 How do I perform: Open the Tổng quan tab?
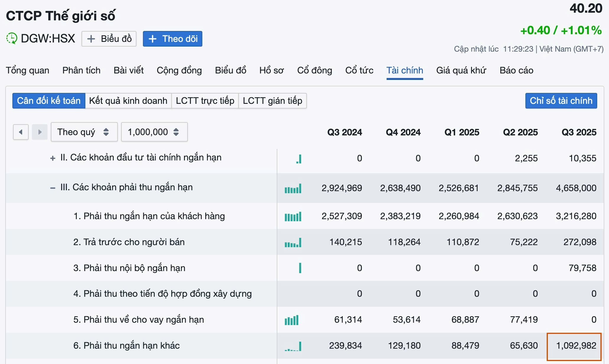pos(27,70)
